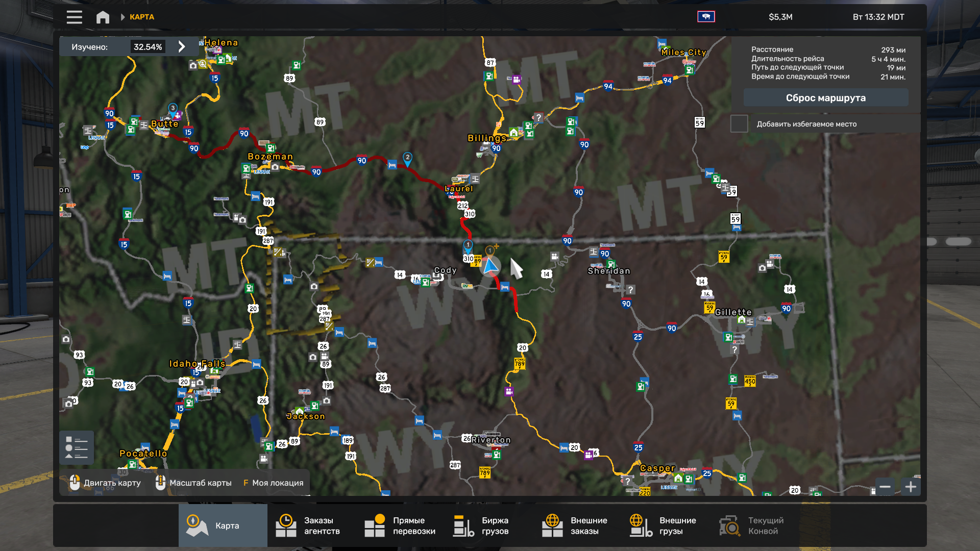Click the Двигать карту mouse hint icon
The width and height of the screenshot is (980, 551).
(x=75, y=483)
